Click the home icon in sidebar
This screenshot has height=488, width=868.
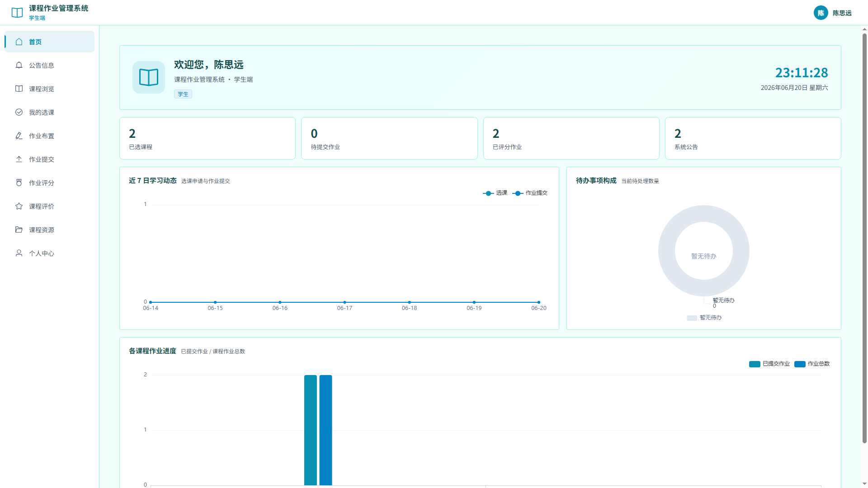[x=19, y=42]
